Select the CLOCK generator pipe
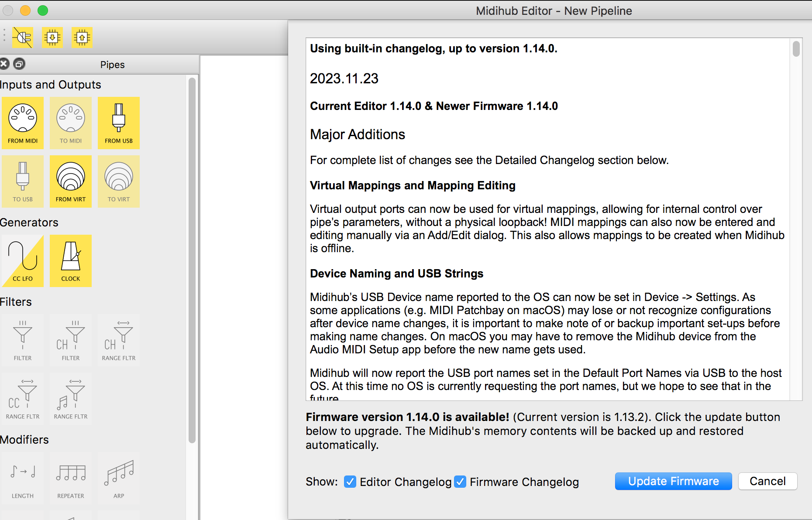 coord(71,260)
